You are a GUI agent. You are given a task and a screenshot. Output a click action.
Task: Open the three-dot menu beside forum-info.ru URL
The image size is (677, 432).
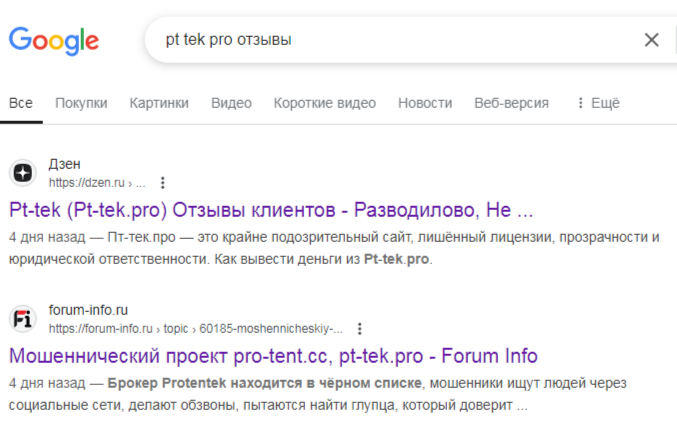coord(360,329)
